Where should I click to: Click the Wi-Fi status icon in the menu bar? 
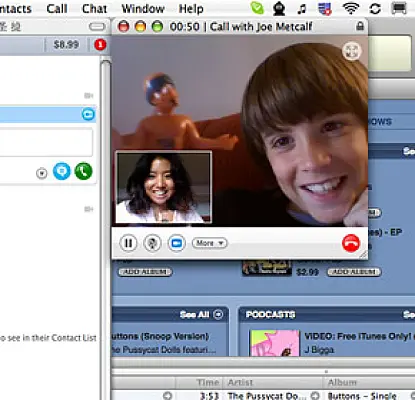click(x=351, y=8)
